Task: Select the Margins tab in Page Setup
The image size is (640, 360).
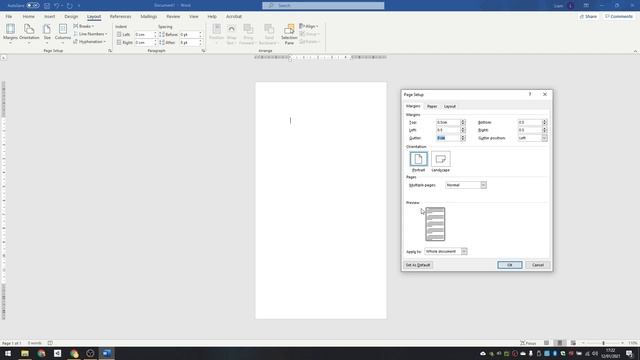Action: tap(413, 106)
